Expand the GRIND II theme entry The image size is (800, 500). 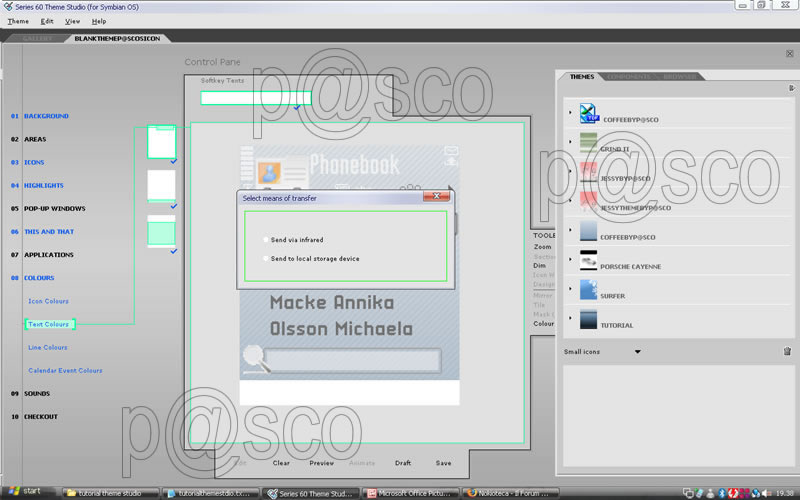(x=570, y=142)
